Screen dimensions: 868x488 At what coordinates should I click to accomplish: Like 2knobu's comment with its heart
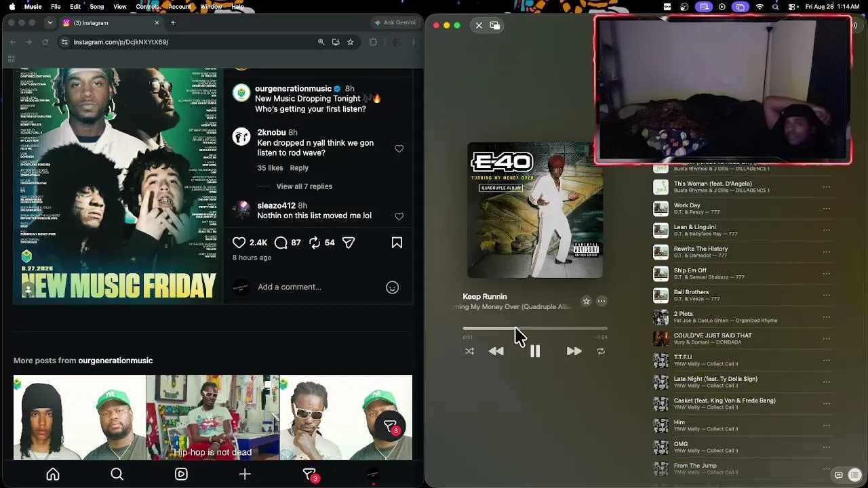pyautogui.click(x=399, y=149)
